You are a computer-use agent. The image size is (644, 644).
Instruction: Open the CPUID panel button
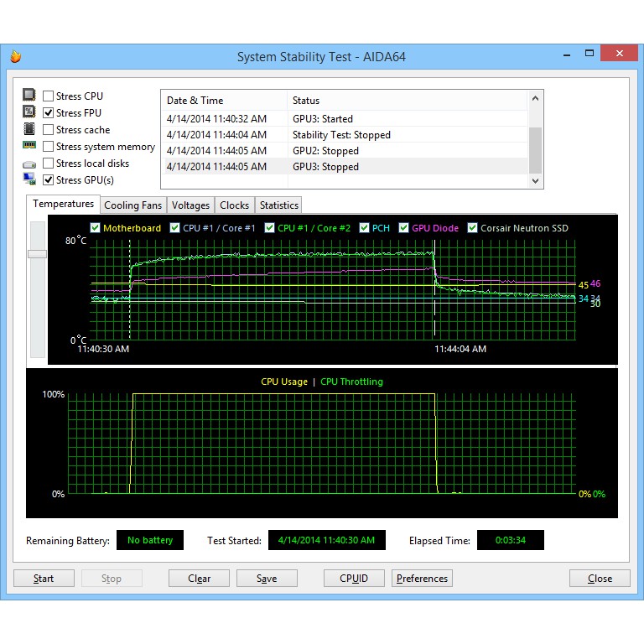[x=354, y=579]
